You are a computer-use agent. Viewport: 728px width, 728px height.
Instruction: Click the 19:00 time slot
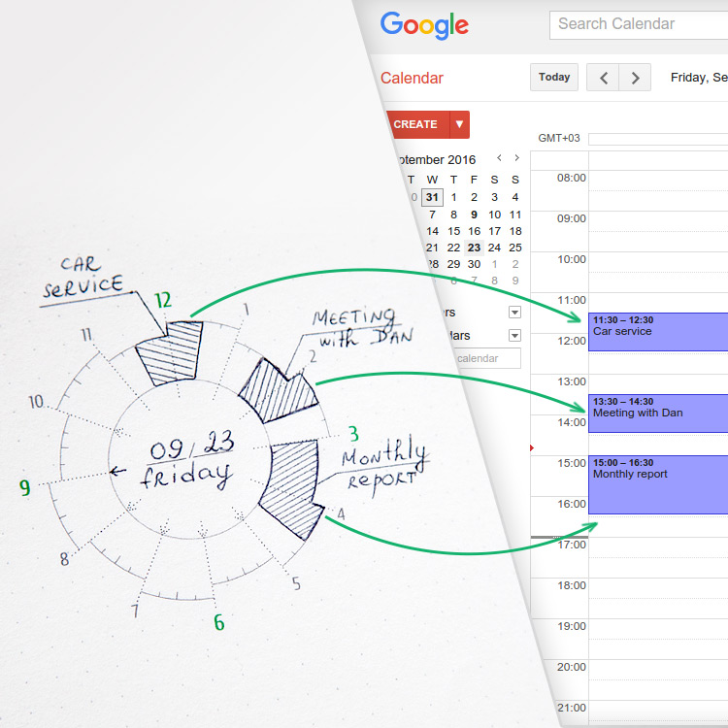pyautogui.click(x=658, y=640)
